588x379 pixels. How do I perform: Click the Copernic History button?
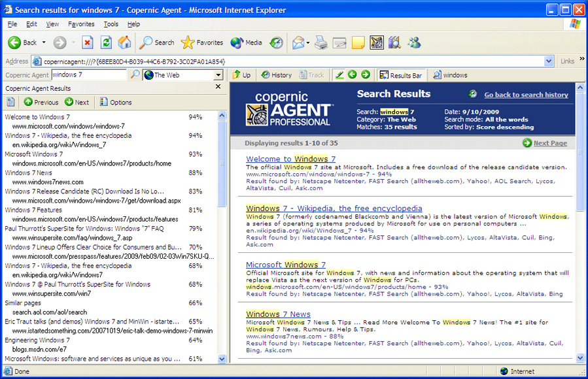(276, 75)
